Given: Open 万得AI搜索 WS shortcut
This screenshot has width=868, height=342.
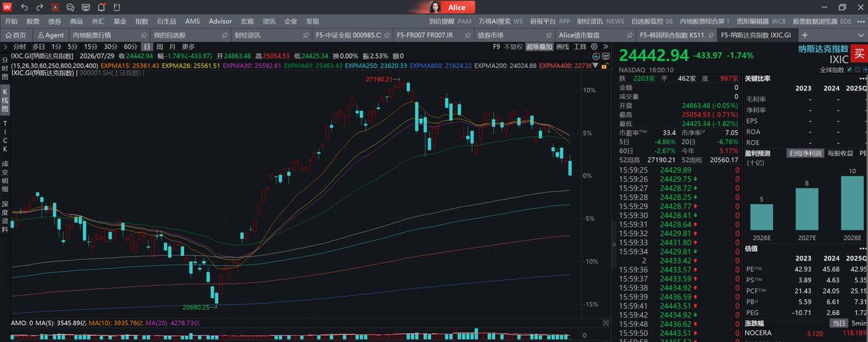Looking at the screenshot, I should coord(501,21).
